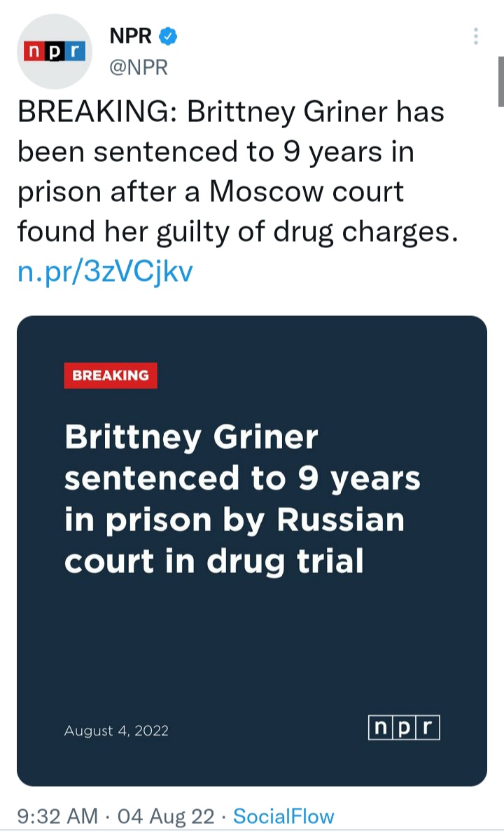The image size is (504, 840).
Task: Click the outlined npr logo in card
Action: pyautogui.click(x=404, y=728)
